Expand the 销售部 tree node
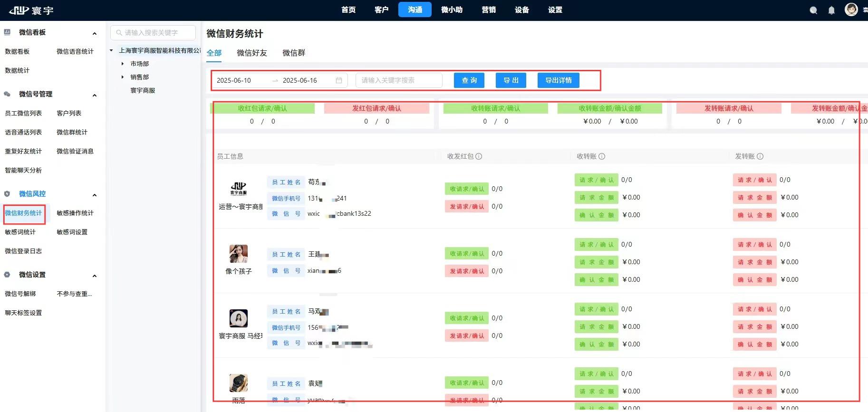This screenshot has height=412, width=868. [x=123, y=77]
